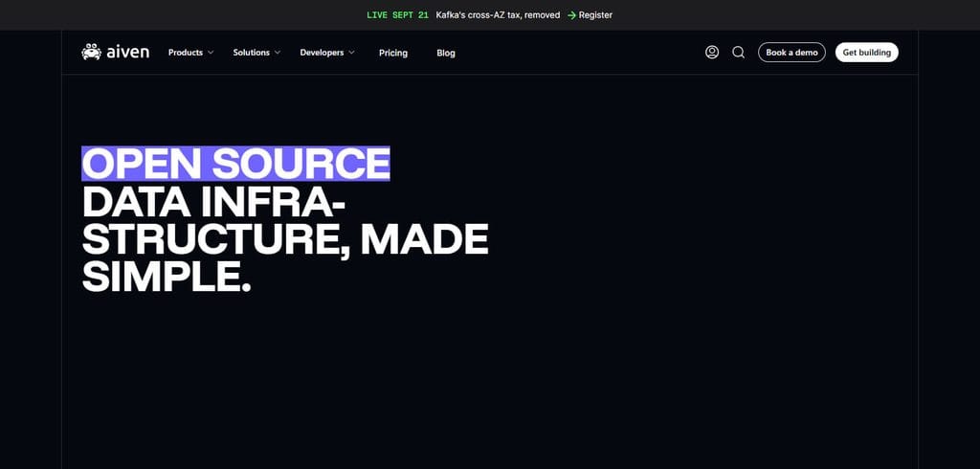Click the Aiven crab logo
The width and height of the screenshot is (980, 469).
click(x=91, y=52)
